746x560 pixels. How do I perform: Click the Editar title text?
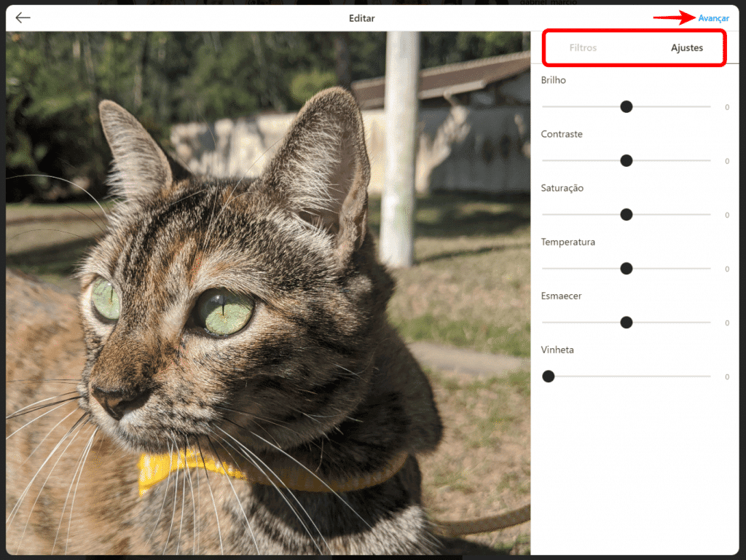point(361,18)
